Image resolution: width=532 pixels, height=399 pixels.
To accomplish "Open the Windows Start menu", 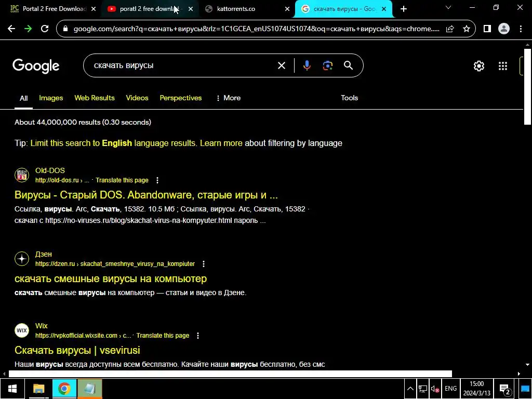I will 12,389.
